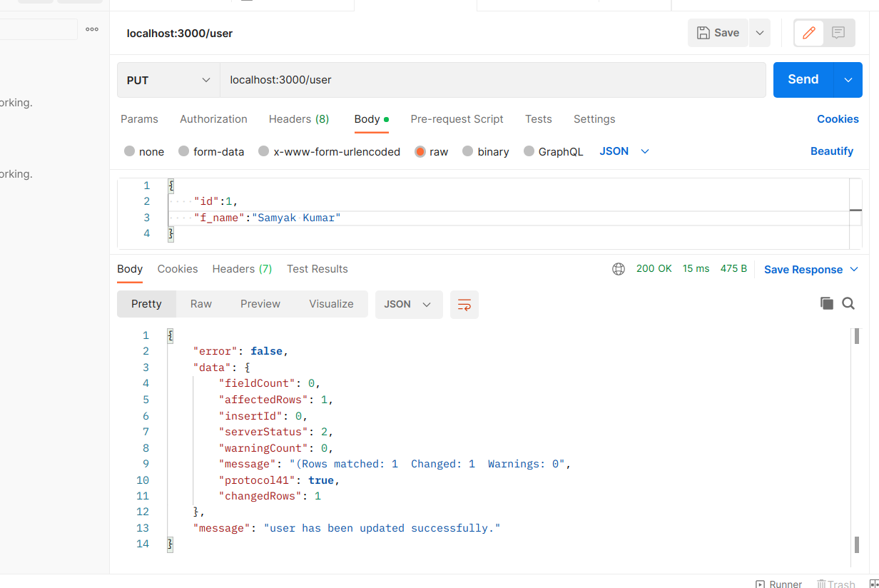Click the globe network info icon

tap(618, 268)
